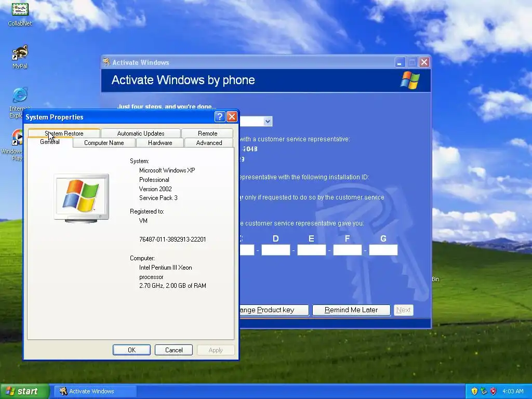Select the Internet Explorer desktop icon

(19, 102)
